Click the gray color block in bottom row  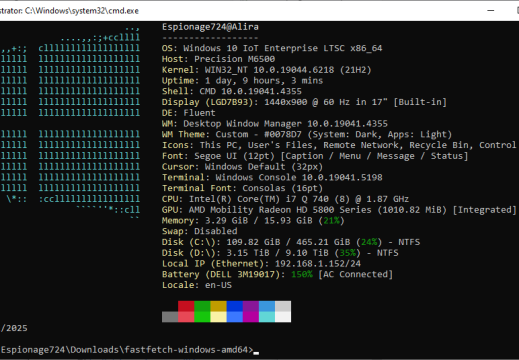(x=170, y=317)
